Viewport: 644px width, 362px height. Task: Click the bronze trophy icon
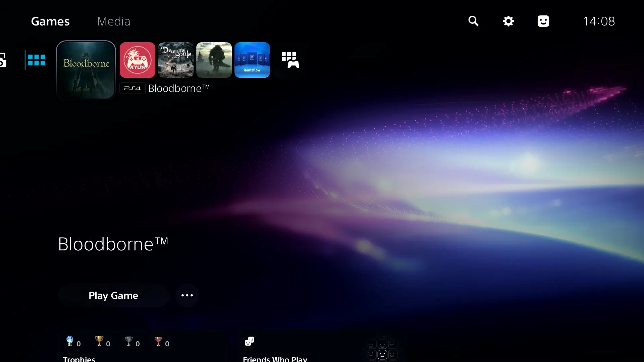tap(158, 341)
